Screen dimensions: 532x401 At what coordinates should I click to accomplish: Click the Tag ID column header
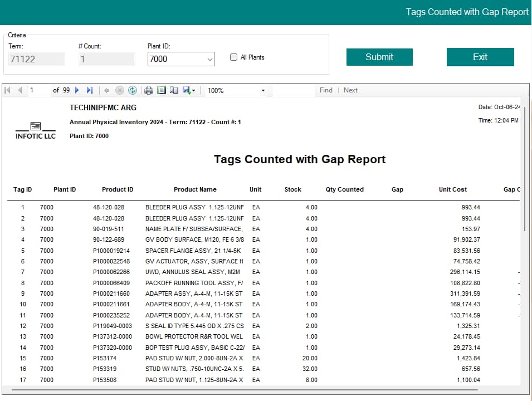(x=22, y=190)
